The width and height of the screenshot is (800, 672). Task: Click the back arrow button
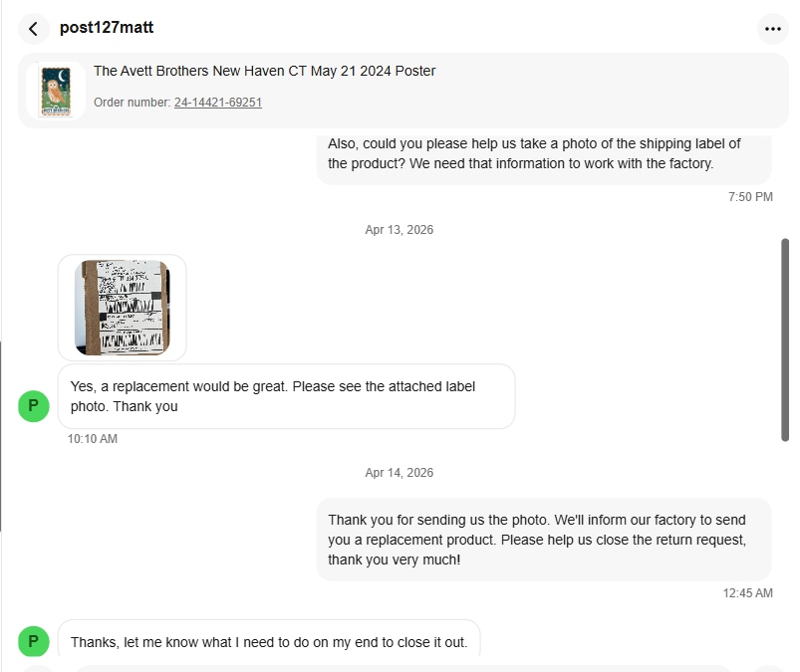[x=34, y=29]
